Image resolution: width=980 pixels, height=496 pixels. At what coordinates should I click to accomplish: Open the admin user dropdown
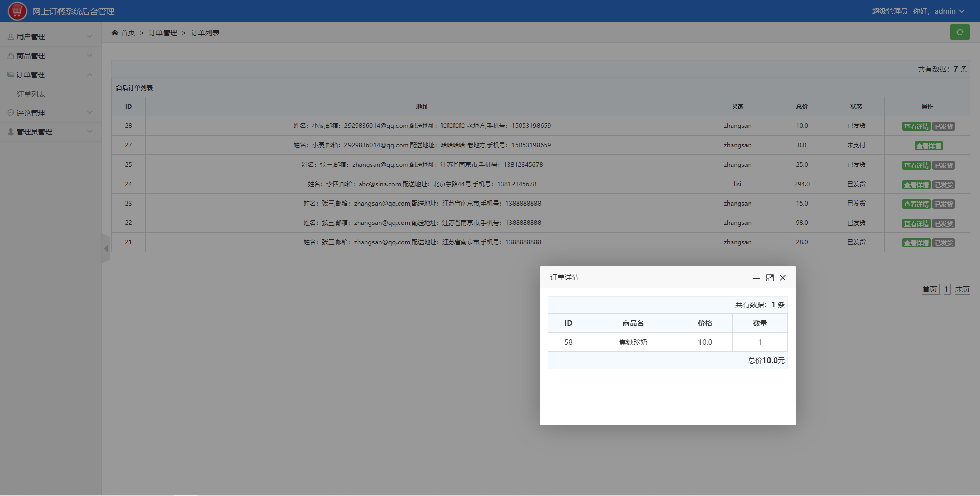[949, 11]
